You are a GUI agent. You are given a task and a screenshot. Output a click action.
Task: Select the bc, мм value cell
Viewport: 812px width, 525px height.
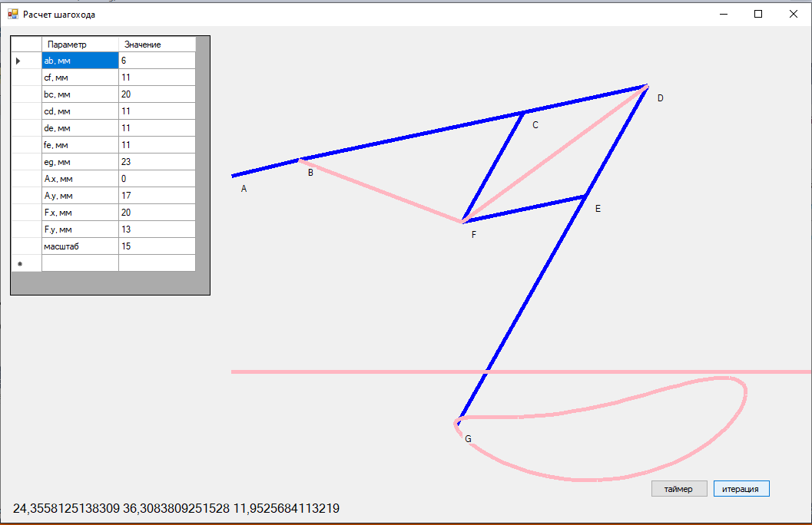(157, 94)
